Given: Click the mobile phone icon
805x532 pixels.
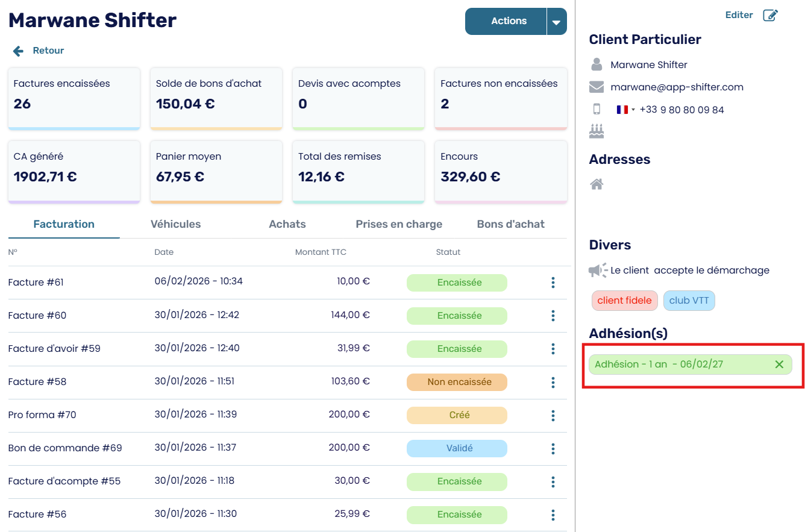Looking at the screenshot, I should [597, 110].
